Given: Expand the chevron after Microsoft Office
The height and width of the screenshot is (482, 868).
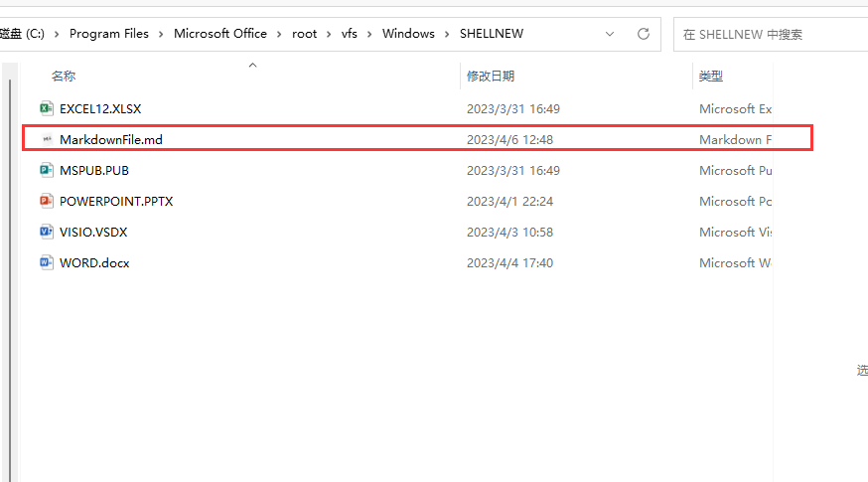Looking at the screenshot, I should pyautogui.click(x=279, y=35).
